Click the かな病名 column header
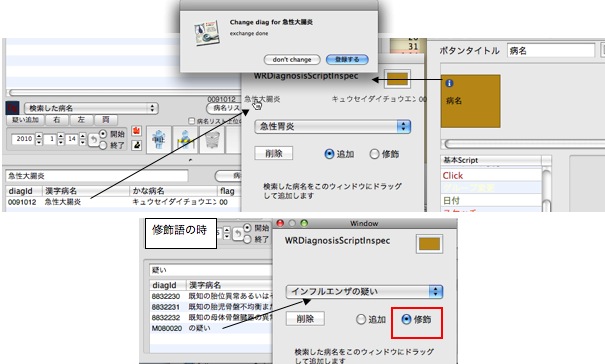 [x=174, y=191]
